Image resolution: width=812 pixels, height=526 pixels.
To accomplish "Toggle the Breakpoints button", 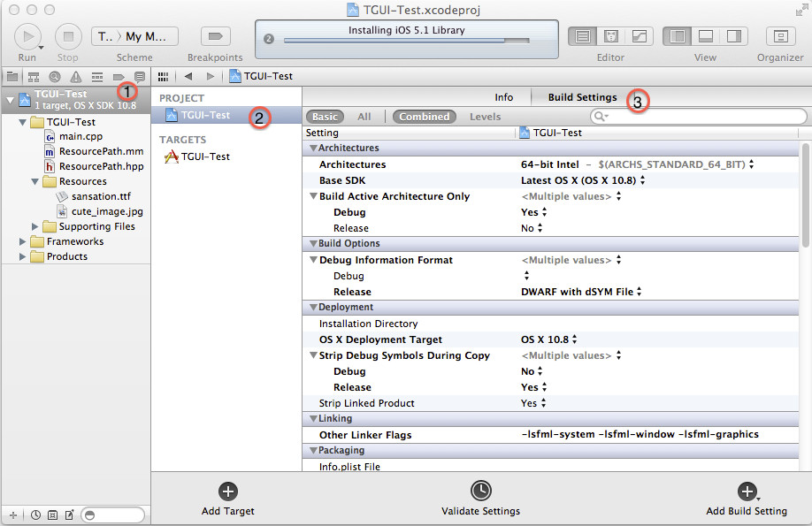I will click(215, 36).
